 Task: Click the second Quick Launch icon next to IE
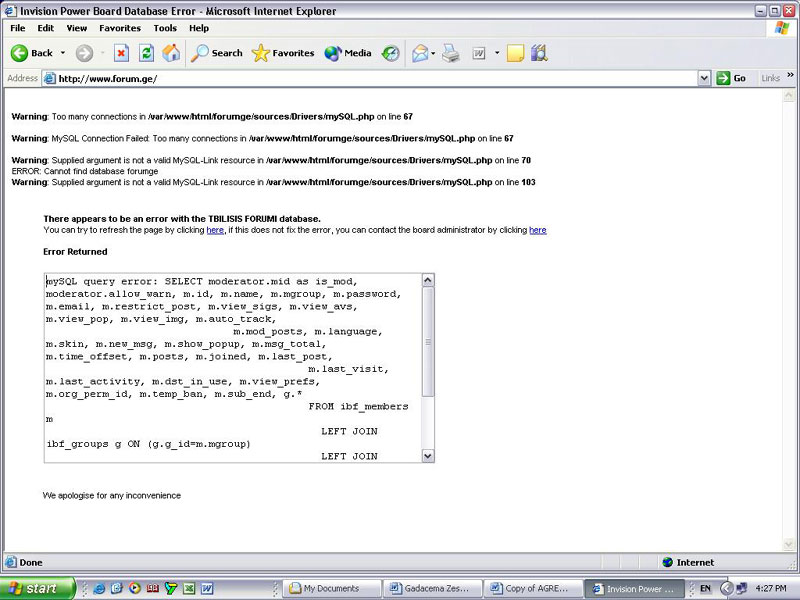click(117, 588)
